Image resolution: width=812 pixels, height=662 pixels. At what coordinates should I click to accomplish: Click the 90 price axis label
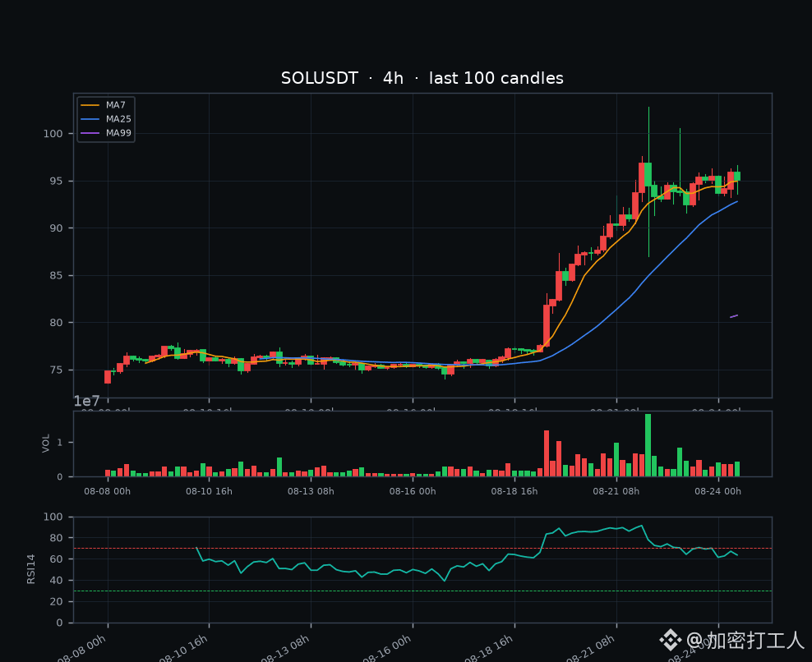(56, 228)
